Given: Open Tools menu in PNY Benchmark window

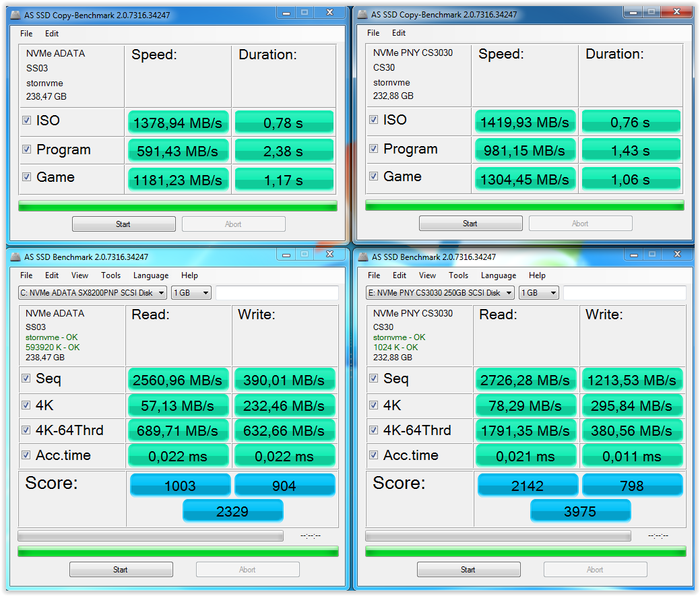Looking at the screenshot, I should pyautogui.click(x=459, y=275).
